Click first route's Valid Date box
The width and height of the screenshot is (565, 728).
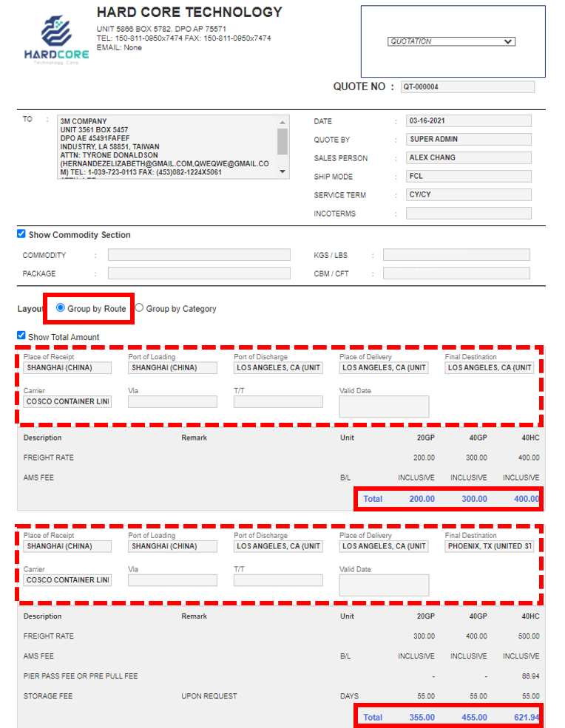(x=384, y=406)
